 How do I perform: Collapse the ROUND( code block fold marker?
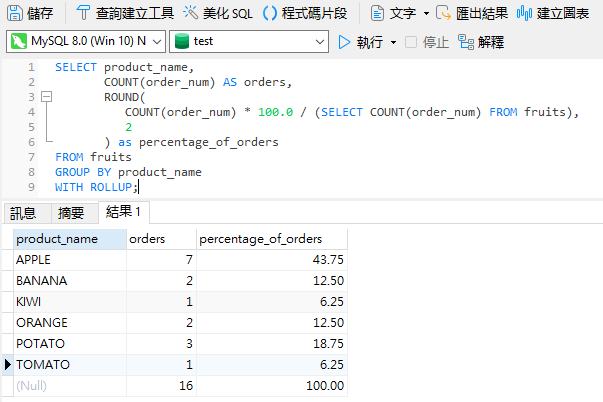pos(44,97)
